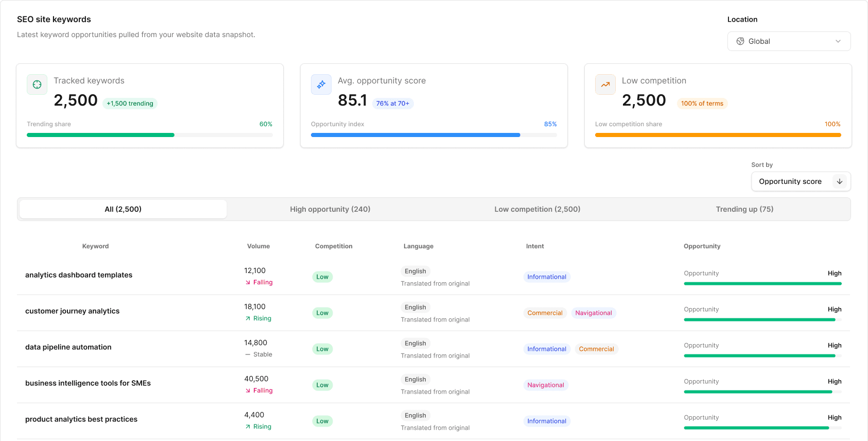This screenshot has height=441, width=868.
Task: Click the Navigational tag for business intelligence tools
Action: (546, 385)
